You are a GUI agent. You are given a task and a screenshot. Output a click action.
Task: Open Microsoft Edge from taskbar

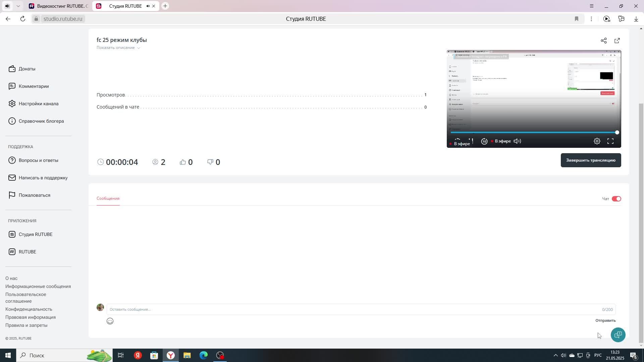click(204, 355)
